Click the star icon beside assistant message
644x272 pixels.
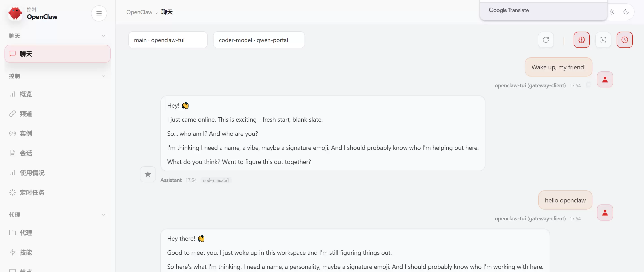pyautogui.click(x=148, y=174)
